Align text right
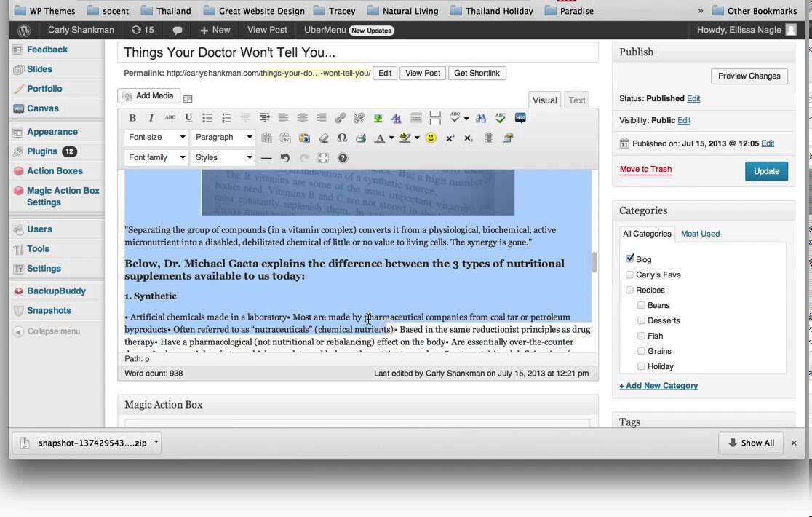 321,118
